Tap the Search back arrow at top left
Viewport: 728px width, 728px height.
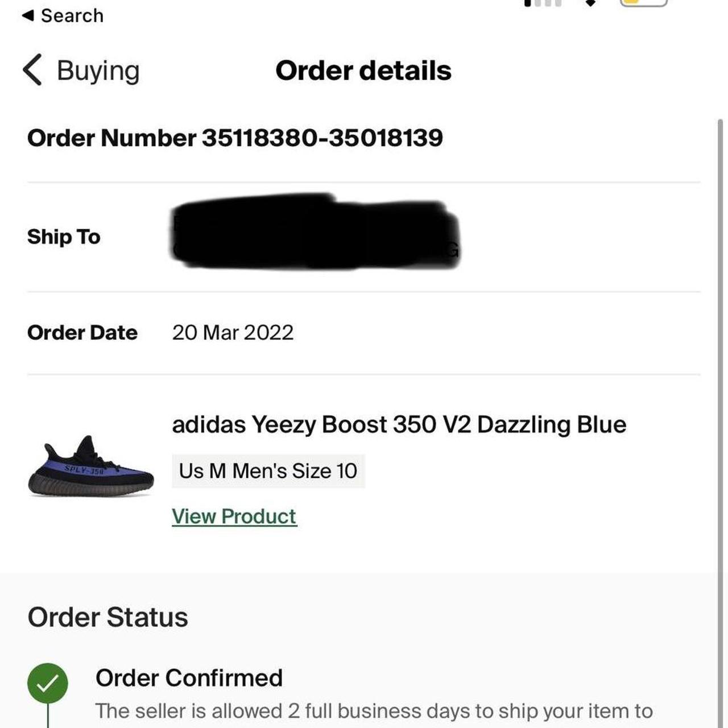(28, 15)
